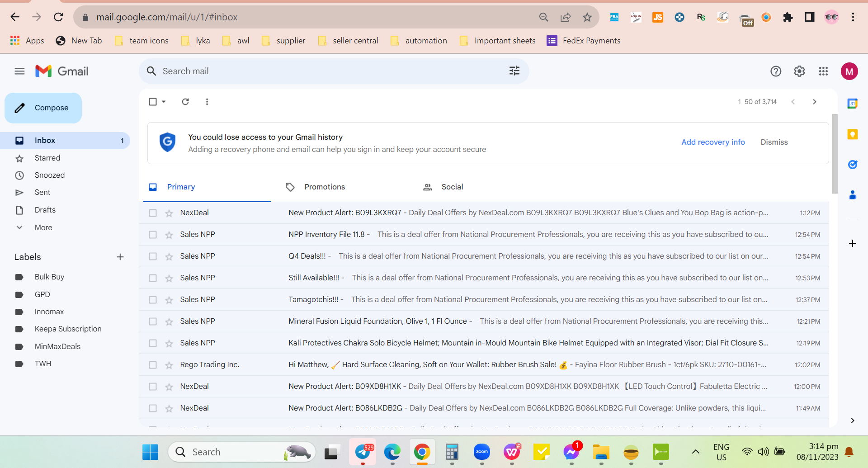Star the Mineral Fusion Liquid Foundation email

[x=169, y=321]
